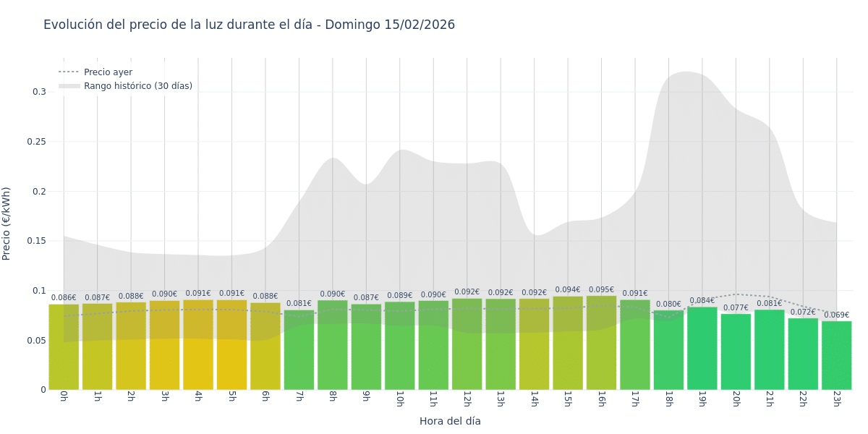Click the 12h tick on the x-axis
This screenshot has height=434, width=868.
pos(467,399)
